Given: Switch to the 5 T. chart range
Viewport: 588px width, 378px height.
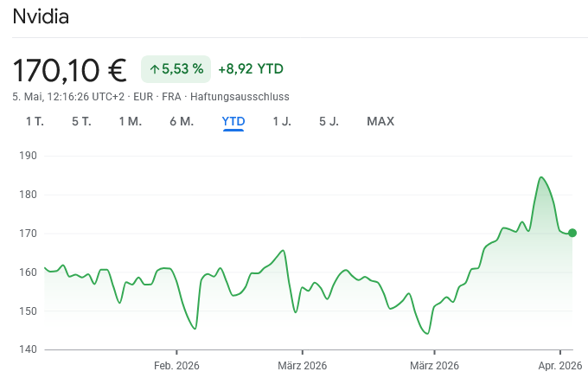Looking at the screenshot, I should coord(82,121).
